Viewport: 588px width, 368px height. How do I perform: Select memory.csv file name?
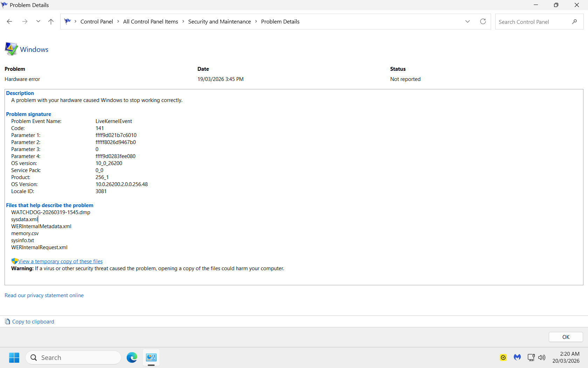tap(25, 233)
